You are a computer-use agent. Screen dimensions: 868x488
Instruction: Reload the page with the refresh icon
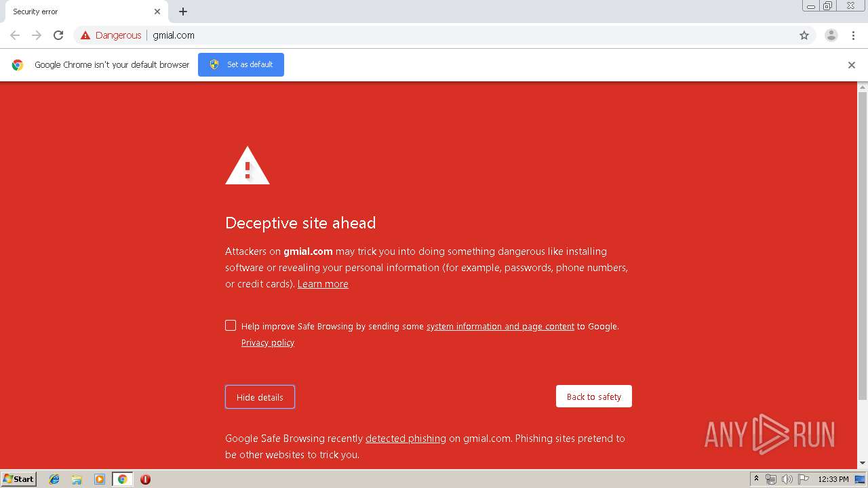[x=58, y=35]
